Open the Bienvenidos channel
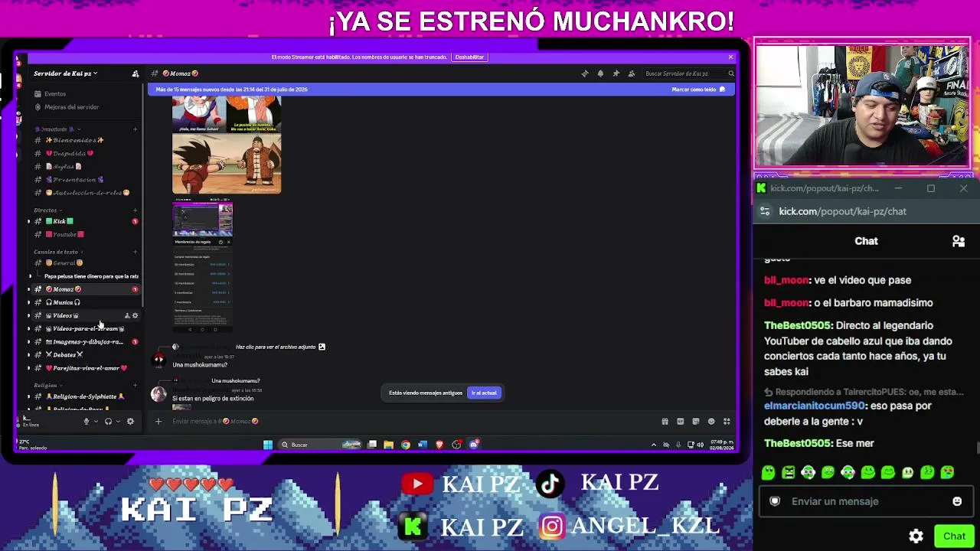This screenshot has width=980, height=551. (84, 140)
